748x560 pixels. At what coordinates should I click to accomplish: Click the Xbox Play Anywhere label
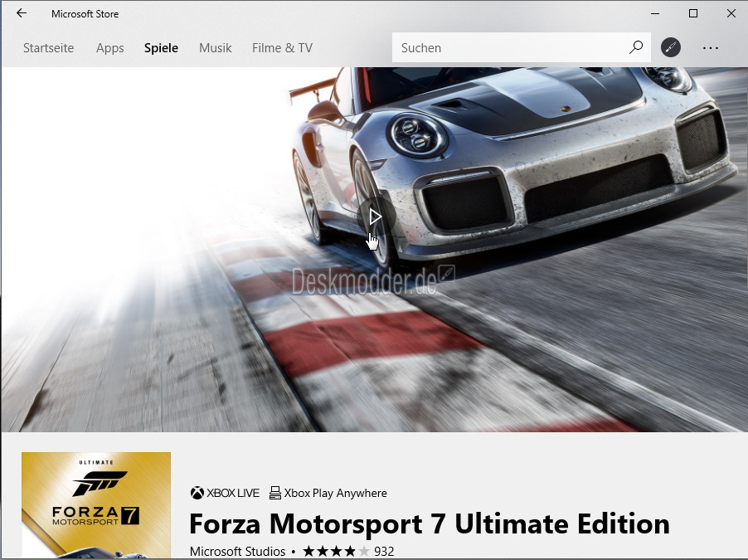pos(335,493)
